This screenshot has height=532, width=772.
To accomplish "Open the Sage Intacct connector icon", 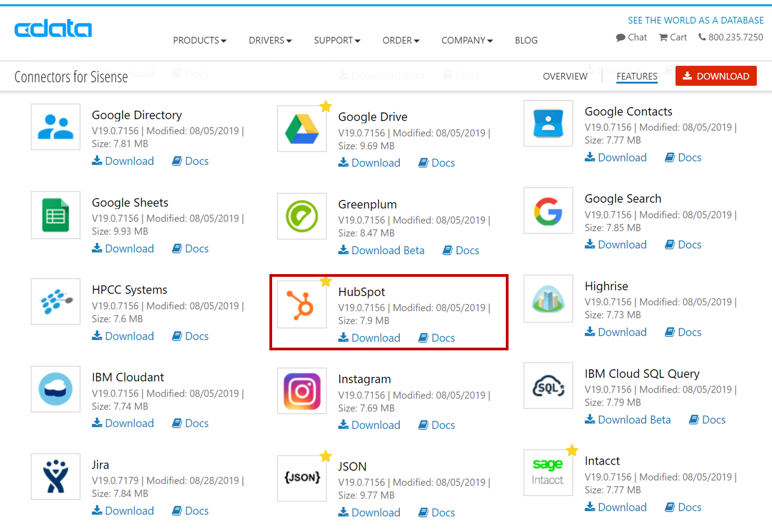I will [548, 473].
